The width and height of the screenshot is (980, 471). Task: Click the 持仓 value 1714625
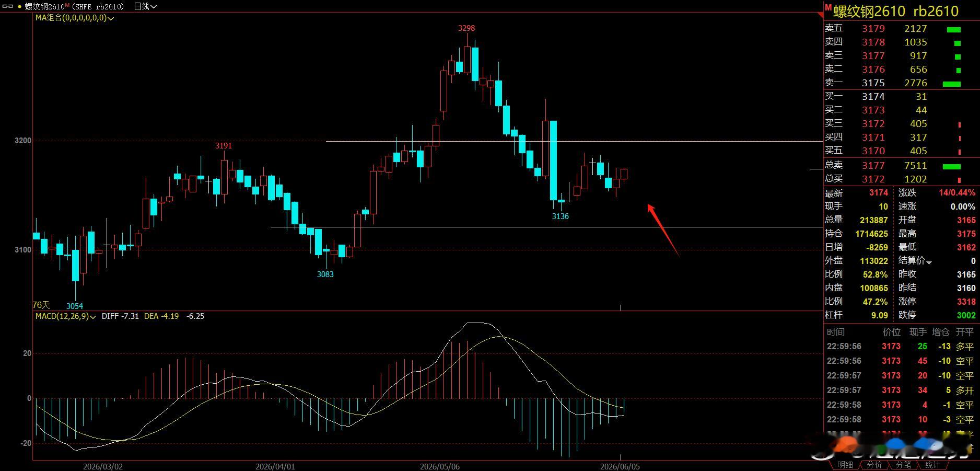tap(872, 234)
